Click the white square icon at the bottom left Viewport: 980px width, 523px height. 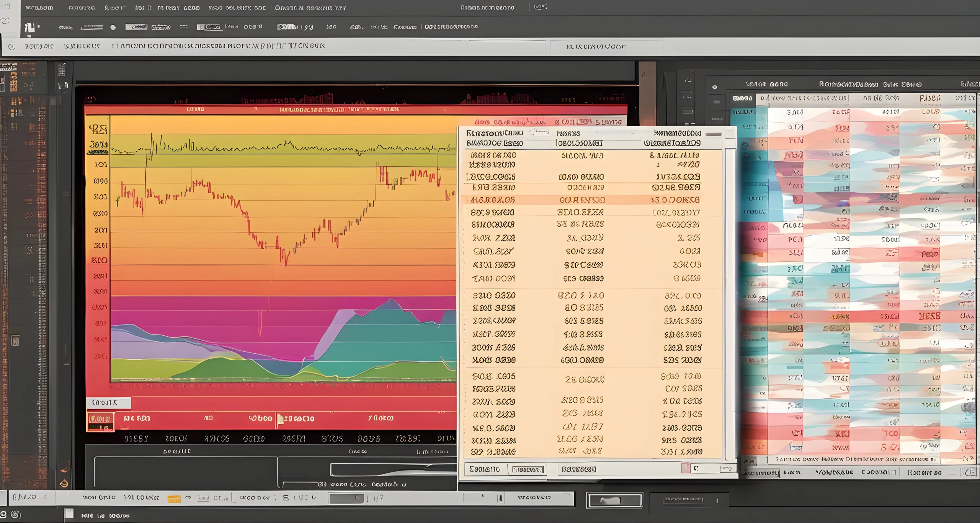tap(69, 513)
